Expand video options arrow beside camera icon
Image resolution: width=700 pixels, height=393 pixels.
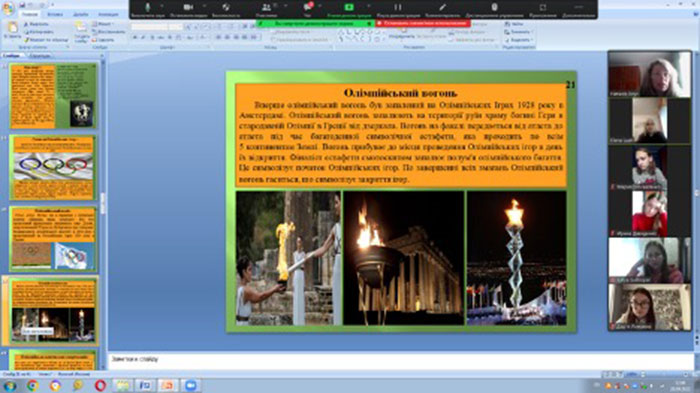pos(204,6)
